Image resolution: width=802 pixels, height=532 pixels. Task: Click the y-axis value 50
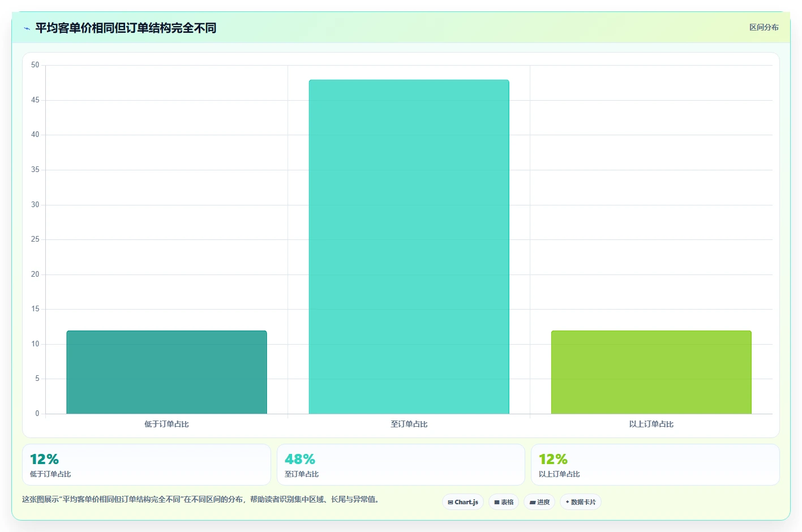(x=35, y=65)
